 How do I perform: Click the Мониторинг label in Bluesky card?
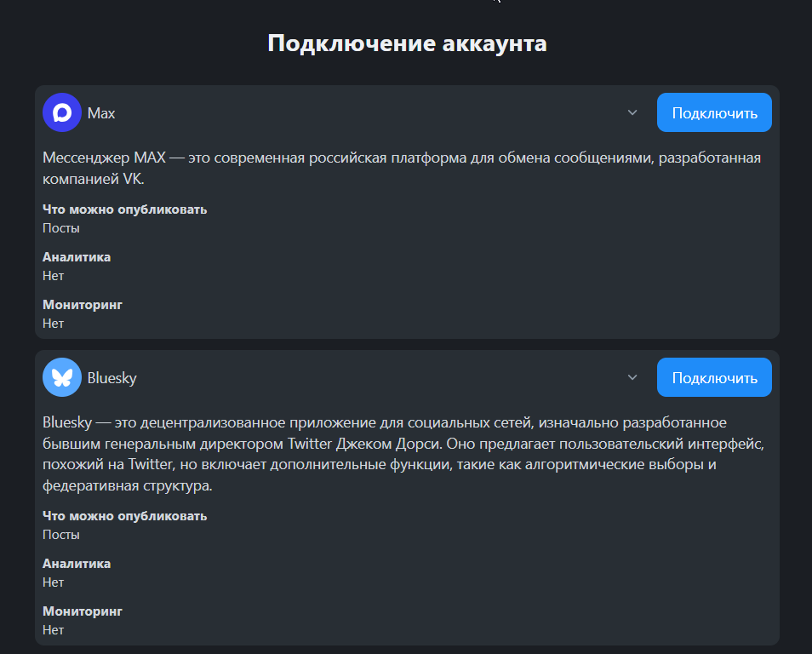[x=83, y=611]
